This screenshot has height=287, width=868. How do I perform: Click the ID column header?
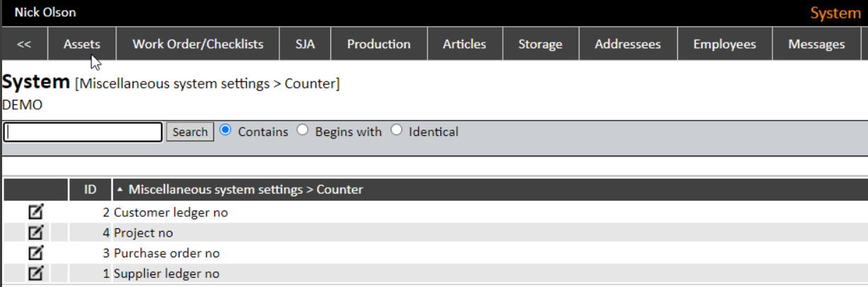click(x=90, y=189)
